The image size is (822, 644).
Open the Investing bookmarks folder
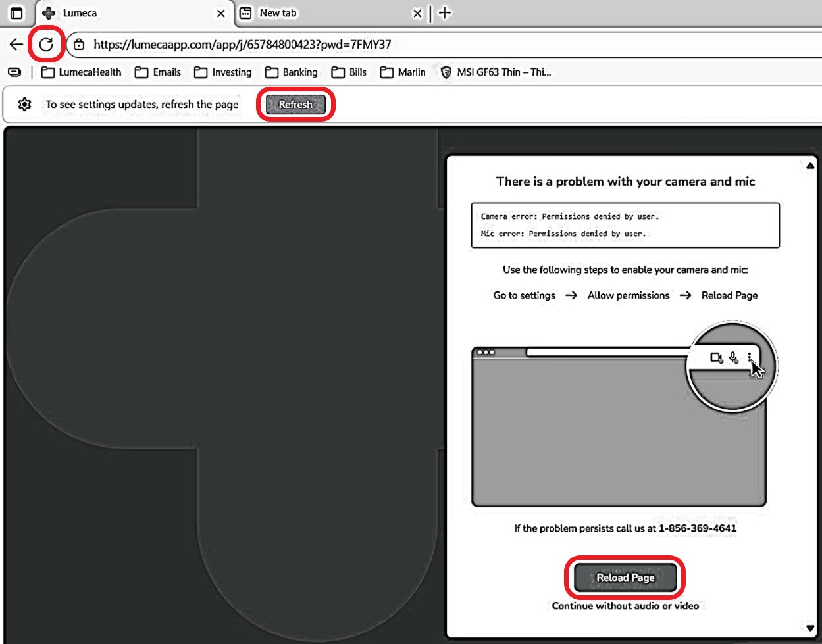pos(223,72)
